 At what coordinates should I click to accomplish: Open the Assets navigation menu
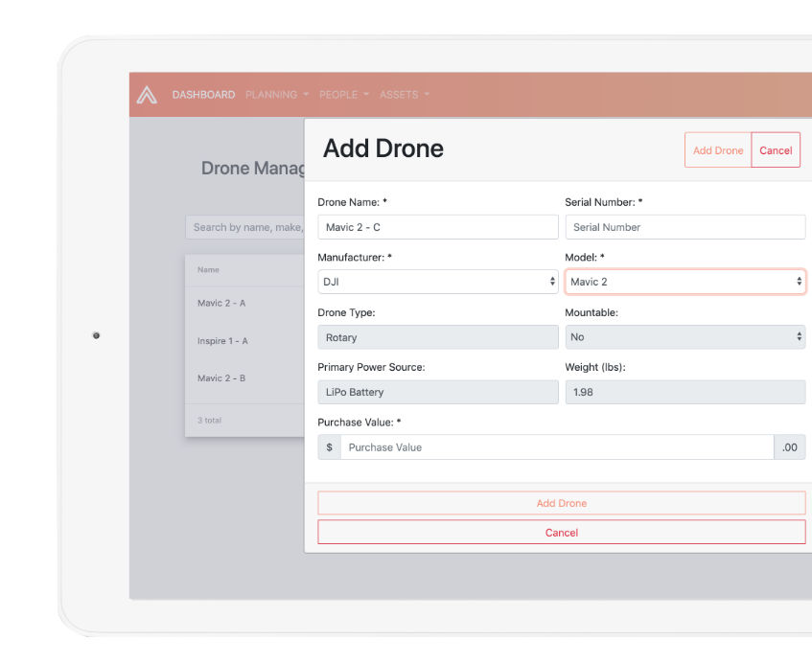pos(405,95)
